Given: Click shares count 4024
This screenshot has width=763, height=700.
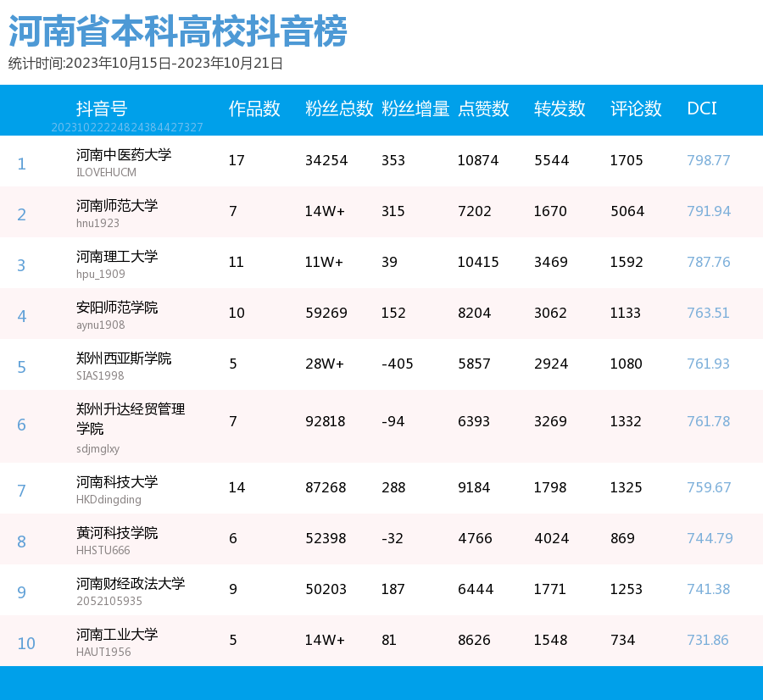Looking at the screenshot, I should (551, 538).
